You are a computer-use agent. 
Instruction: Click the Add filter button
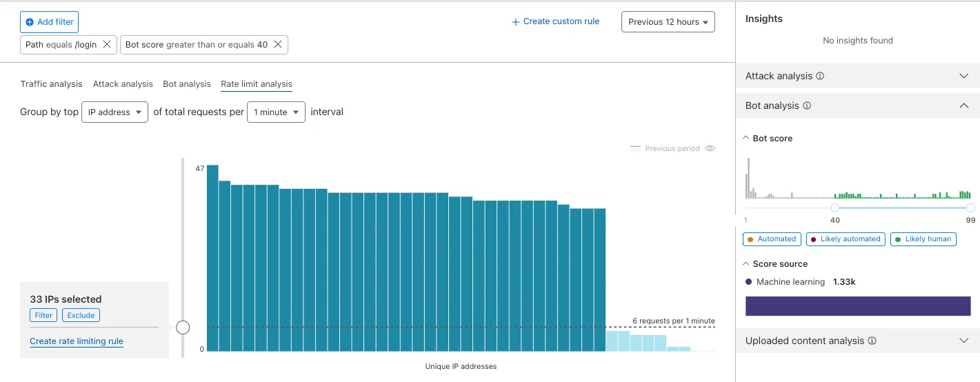[49, 22]
